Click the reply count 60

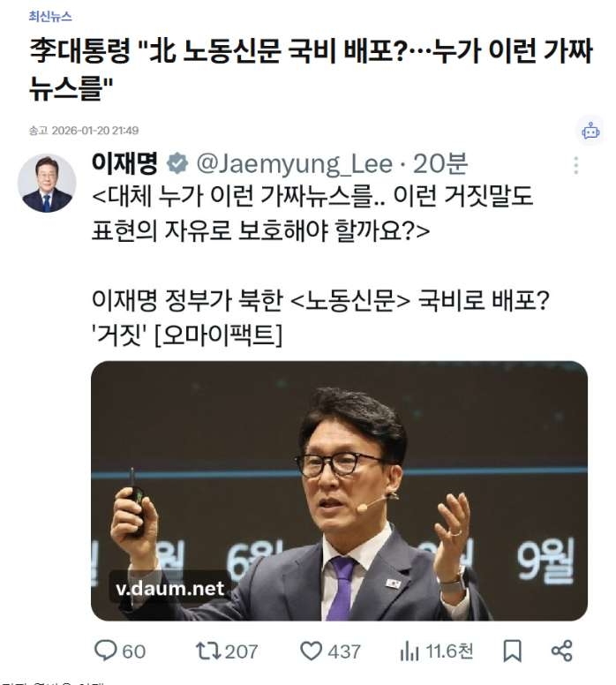(133, 651)
